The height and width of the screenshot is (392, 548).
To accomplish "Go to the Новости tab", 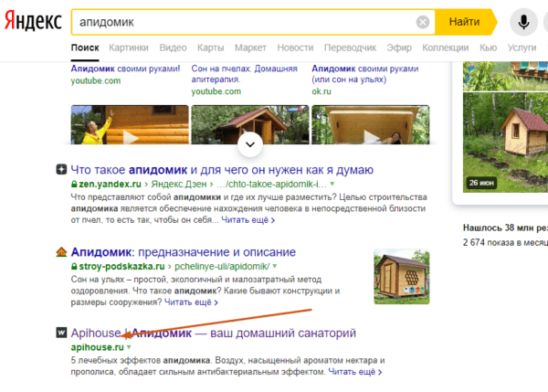I will pyautogui.click(x=295, y=48).
